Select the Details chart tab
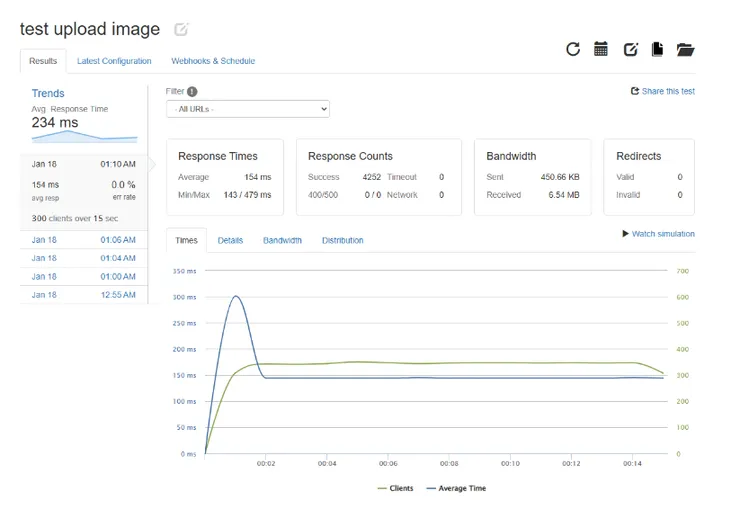The height and width of the screenshot is (518, 740). 230,241
